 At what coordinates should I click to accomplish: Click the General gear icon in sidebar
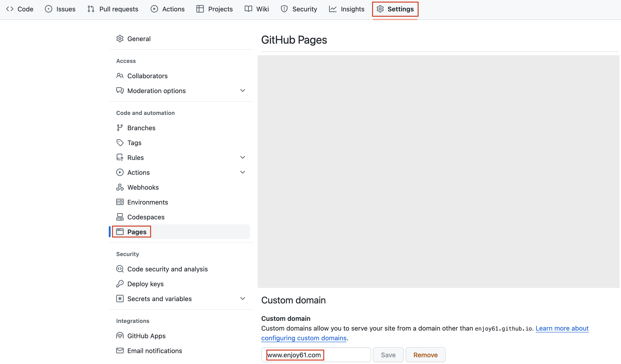(x=120, y=39)
